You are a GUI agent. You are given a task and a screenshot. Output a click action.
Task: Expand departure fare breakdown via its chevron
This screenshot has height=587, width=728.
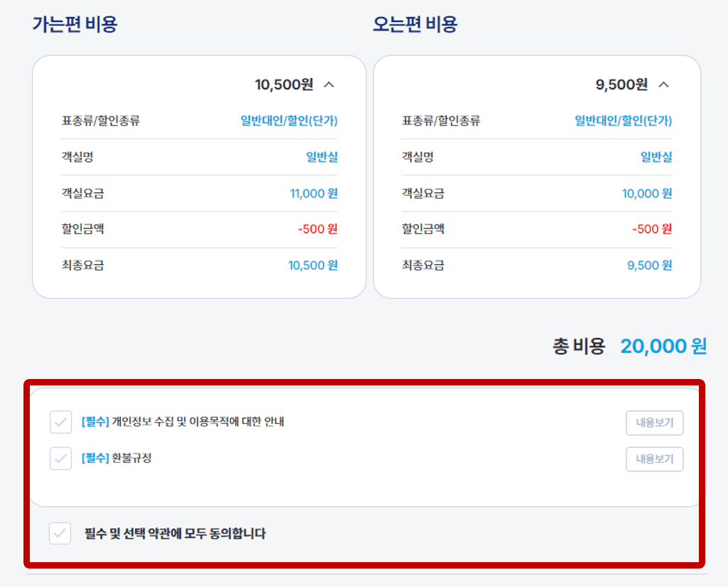[330, 84]
